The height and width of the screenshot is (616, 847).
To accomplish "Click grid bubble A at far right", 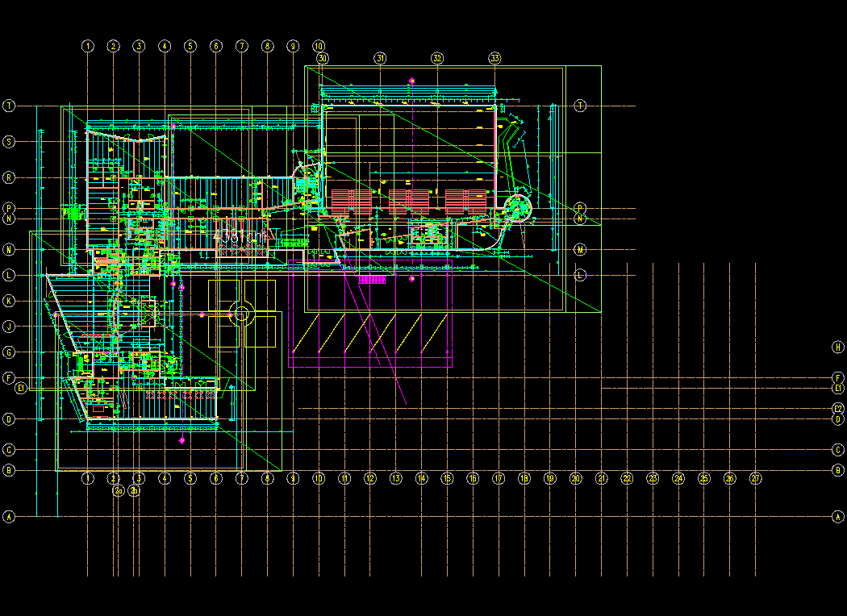I will [838, 517].
